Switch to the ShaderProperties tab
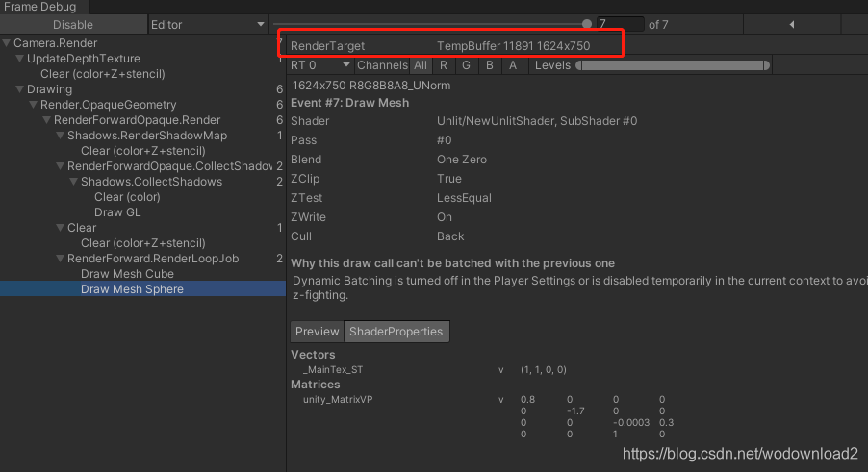 [x=396, y=332]
